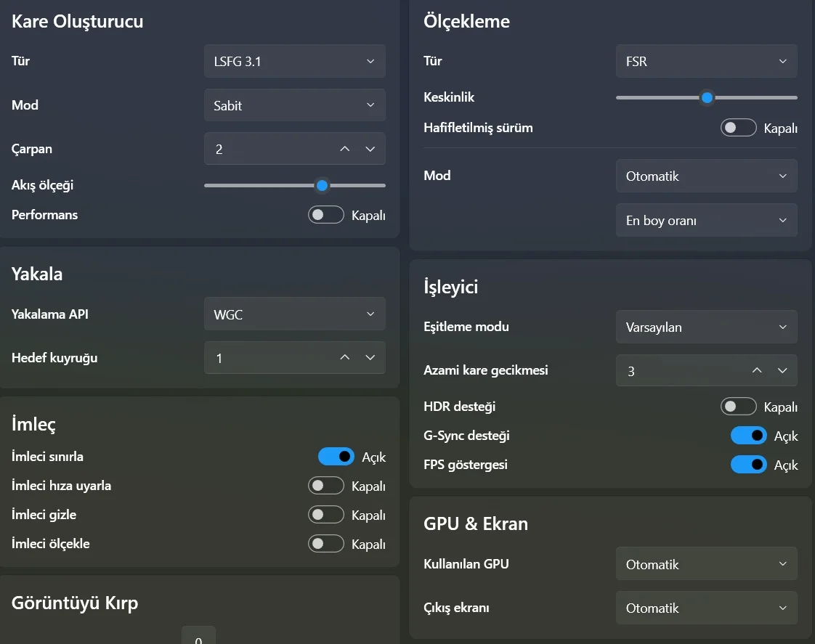This screenshot has height=644, width=815.
Task: Turn off G-Sync desteği
Action: coord(748,436)
